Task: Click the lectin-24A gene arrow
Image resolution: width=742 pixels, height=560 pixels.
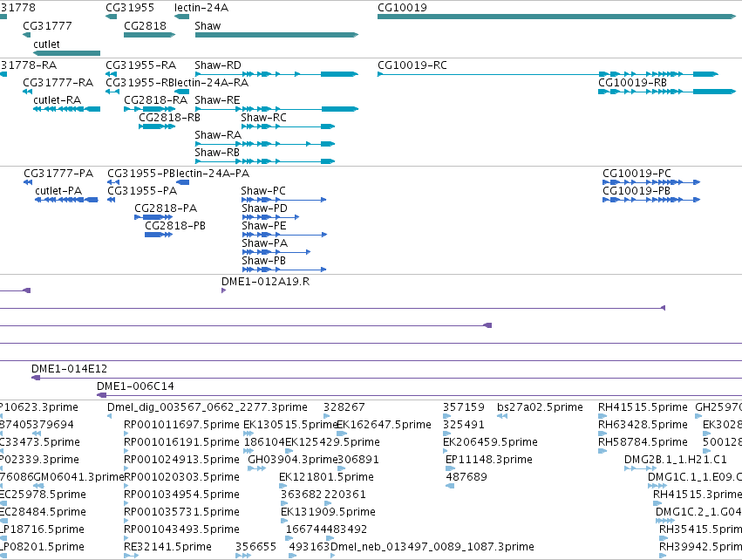Action: coord(181,17)
